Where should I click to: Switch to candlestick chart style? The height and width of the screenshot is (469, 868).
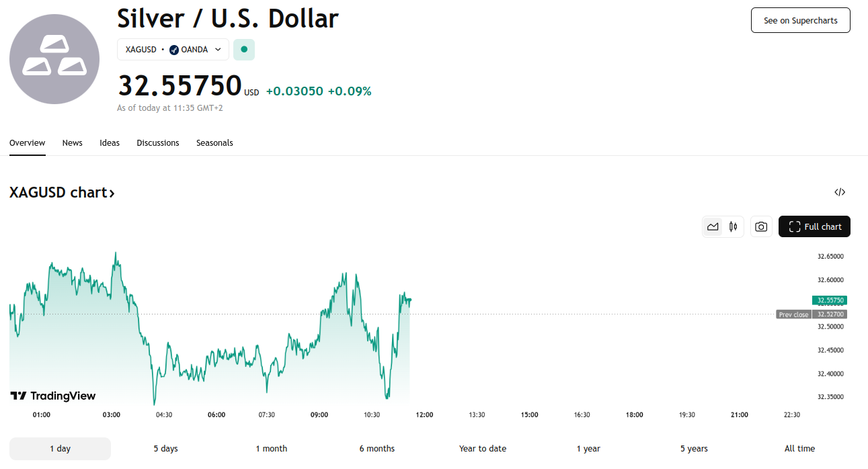(734, 227)
